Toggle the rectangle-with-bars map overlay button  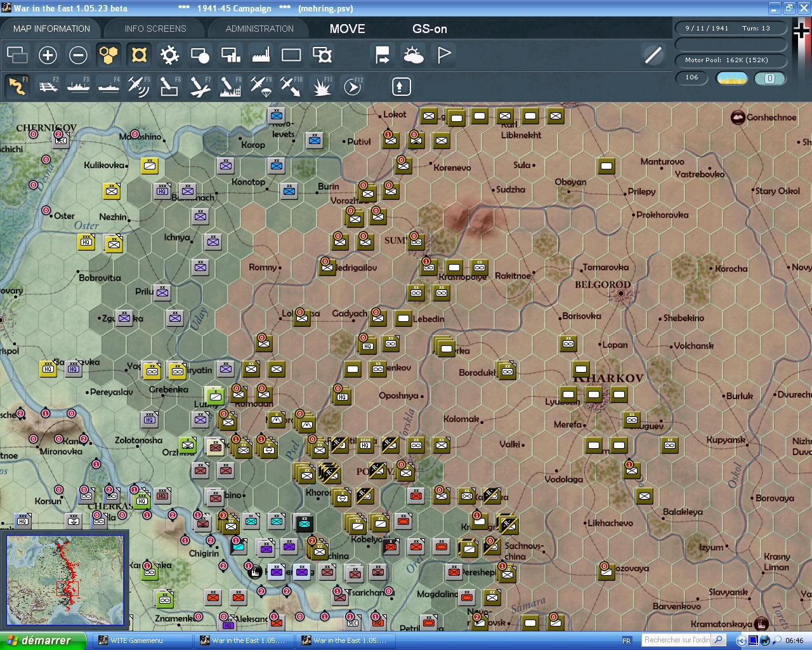coord(230,55)
